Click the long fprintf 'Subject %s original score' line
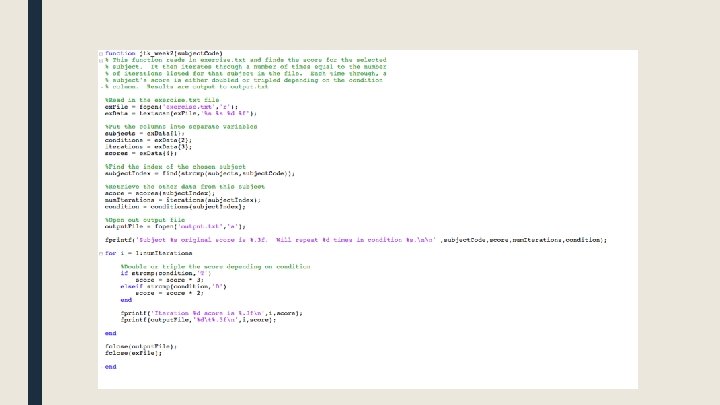720x405 pixels. [x=356, y=240]
